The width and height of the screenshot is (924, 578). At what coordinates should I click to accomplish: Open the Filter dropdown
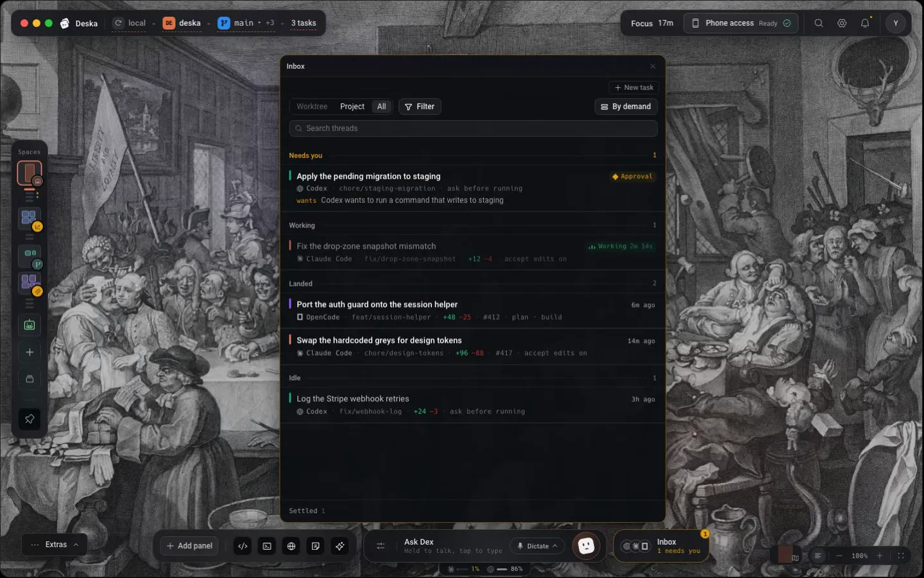tap(420, 107)
